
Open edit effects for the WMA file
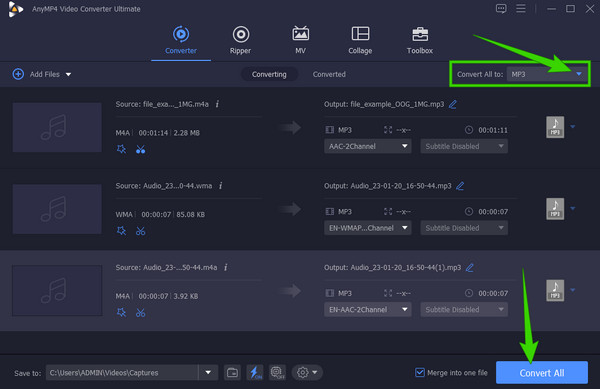[x=121, y=231]
